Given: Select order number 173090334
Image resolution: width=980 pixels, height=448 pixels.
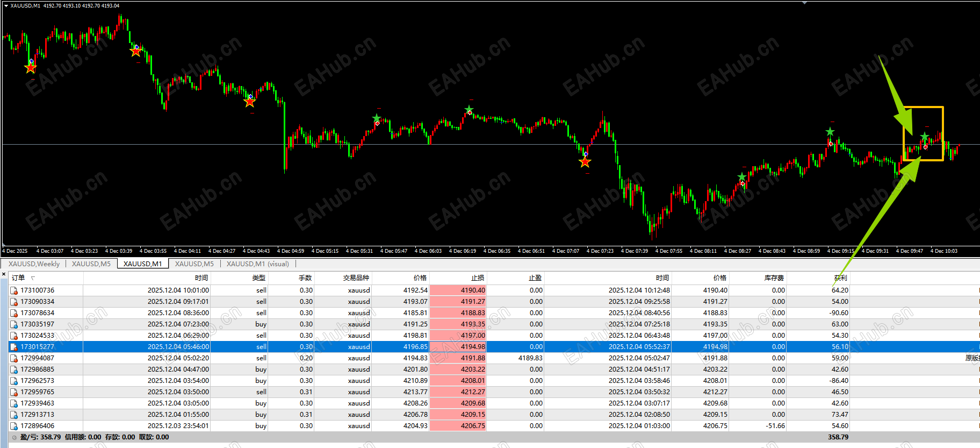Looking at the screenshot, I should click(38, 302).
